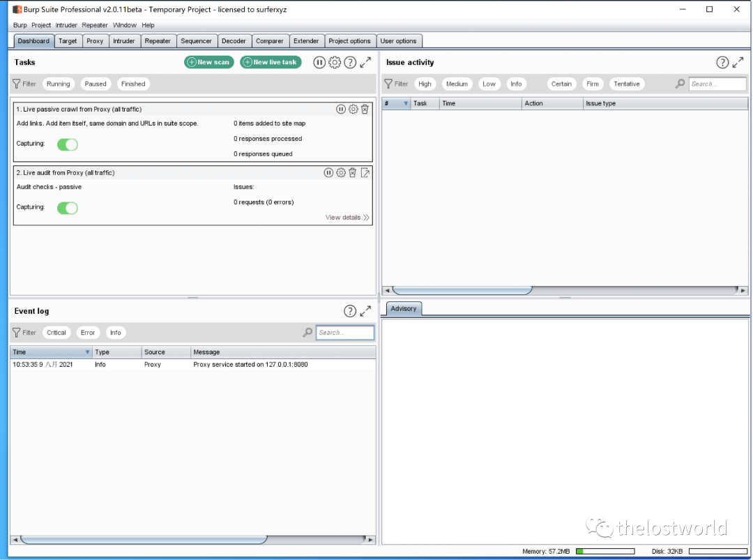Click the Issue type column header
Image resolution: width=753 pixels, height=560 pixels.
(665, 103)
